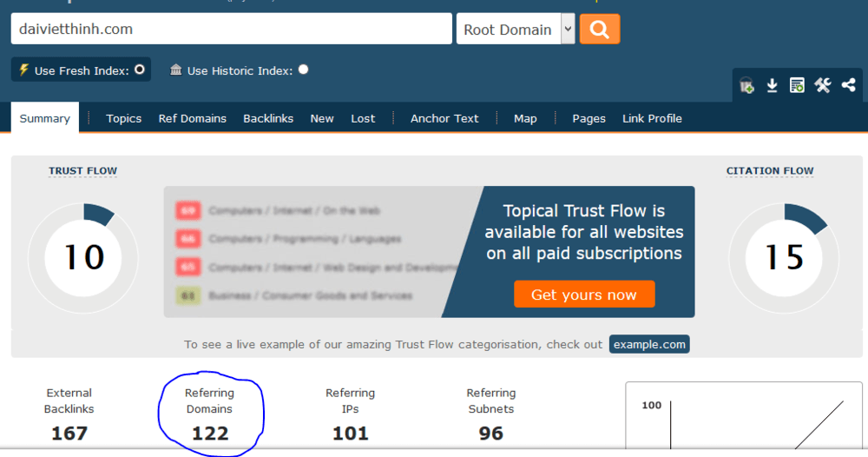Click the domain search input field
This screenshot has height=457, width=868.
[232, 29]
